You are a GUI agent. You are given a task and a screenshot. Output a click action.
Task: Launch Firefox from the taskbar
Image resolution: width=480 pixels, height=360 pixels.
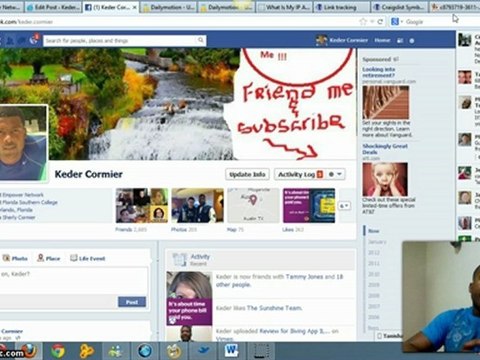coord(30,351)
